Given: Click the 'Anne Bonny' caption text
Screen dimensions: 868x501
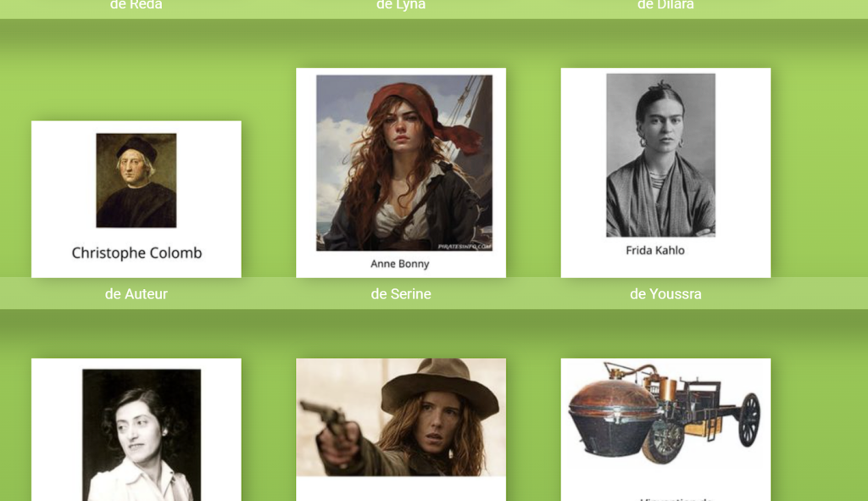Looking at the screenshot, I should (400, 264).
